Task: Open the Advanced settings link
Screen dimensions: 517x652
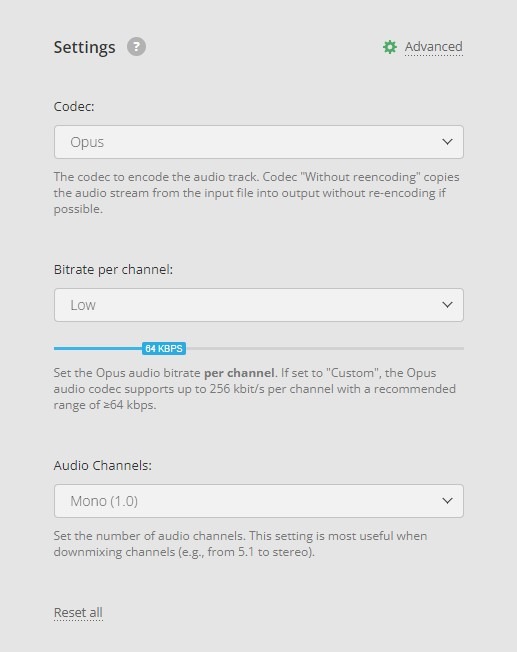Action: click(433, 47)
